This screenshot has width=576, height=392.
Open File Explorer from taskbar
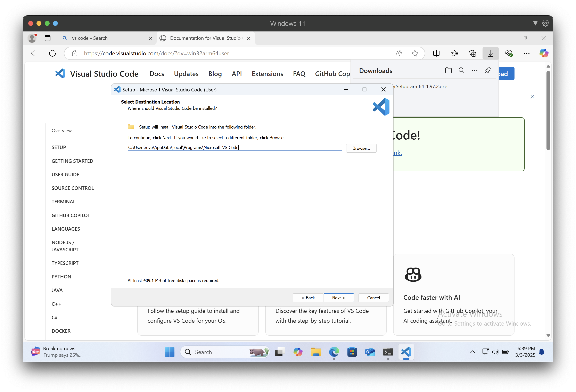click(316, 352)
